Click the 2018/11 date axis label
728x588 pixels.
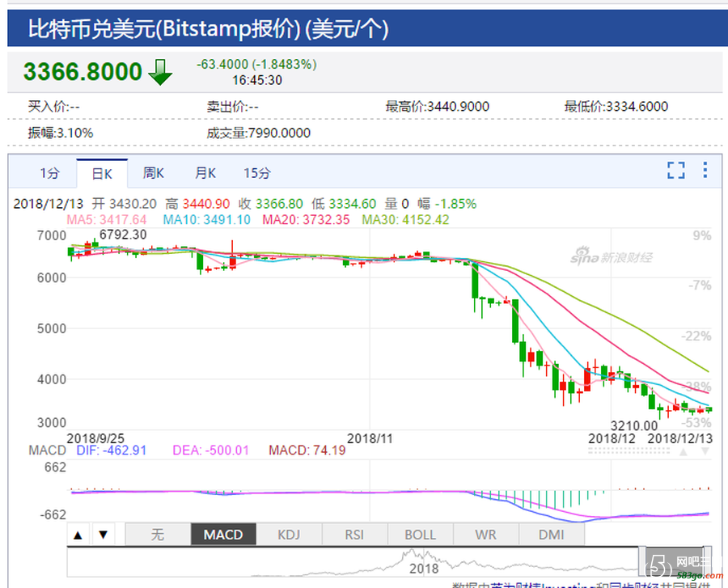point(370,438)
